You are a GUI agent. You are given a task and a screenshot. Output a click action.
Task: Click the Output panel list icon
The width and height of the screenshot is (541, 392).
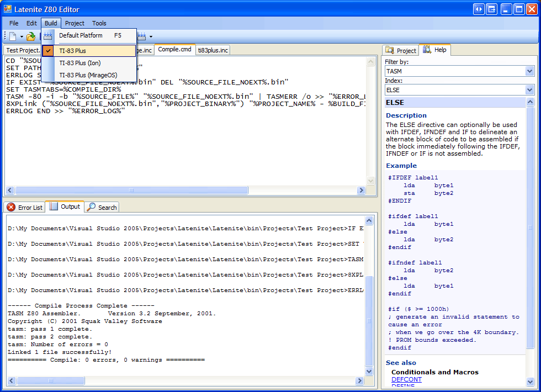[54, 206]
